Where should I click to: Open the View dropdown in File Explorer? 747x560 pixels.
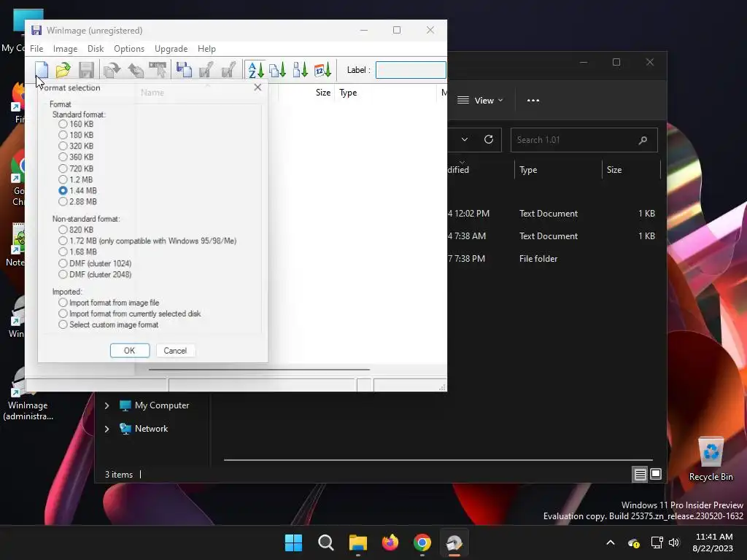coord(480,101)
